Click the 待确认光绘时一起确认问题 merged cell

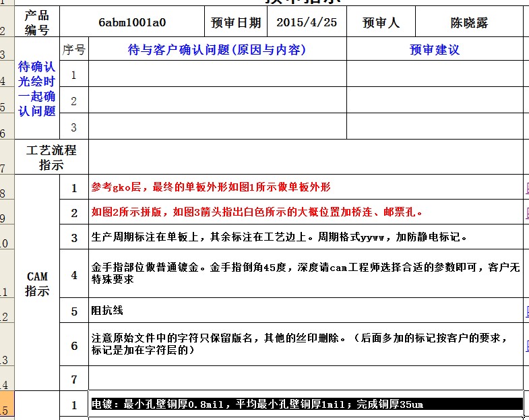coord(37,88)
